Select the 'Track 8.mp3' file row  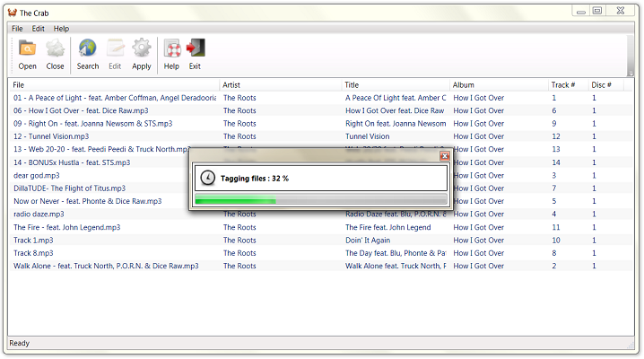(34, 254)
